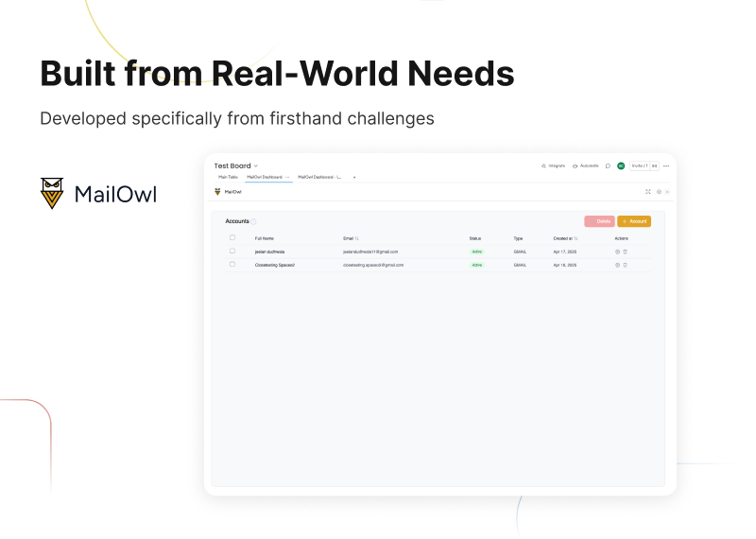Click the Accounts section title
This screenshot has width=756, height=539.
[x=237, y=221]
